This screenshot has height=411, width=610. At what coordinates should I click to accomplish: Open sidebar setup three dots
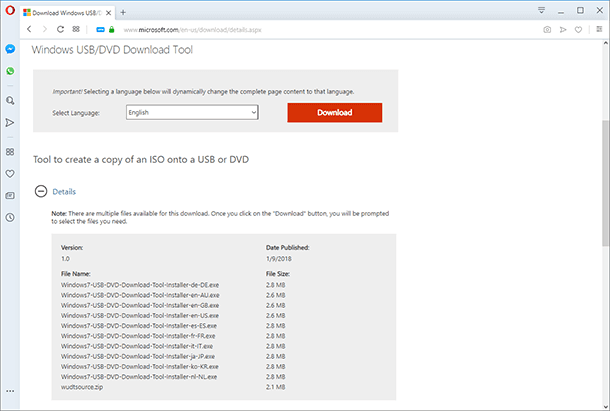click(10, 391)
